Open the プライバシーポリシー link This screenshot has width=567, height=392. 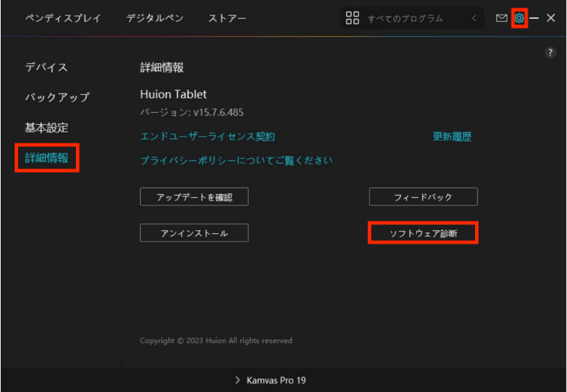[236, 160]
